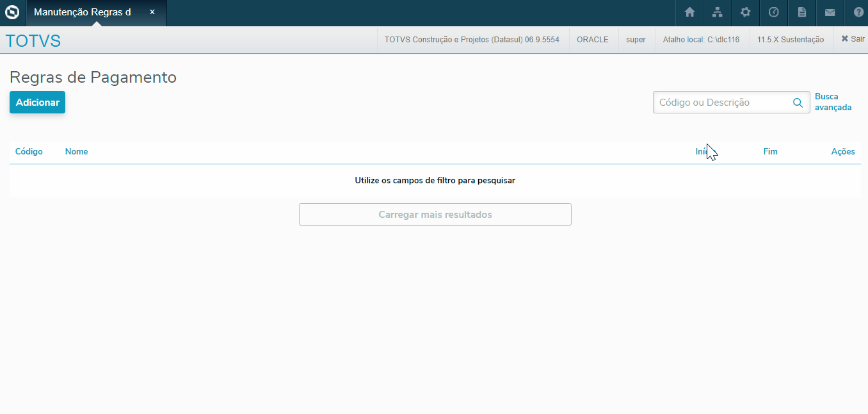
Task: Open the help question mark icon
Action: click(x=858, y=12)
